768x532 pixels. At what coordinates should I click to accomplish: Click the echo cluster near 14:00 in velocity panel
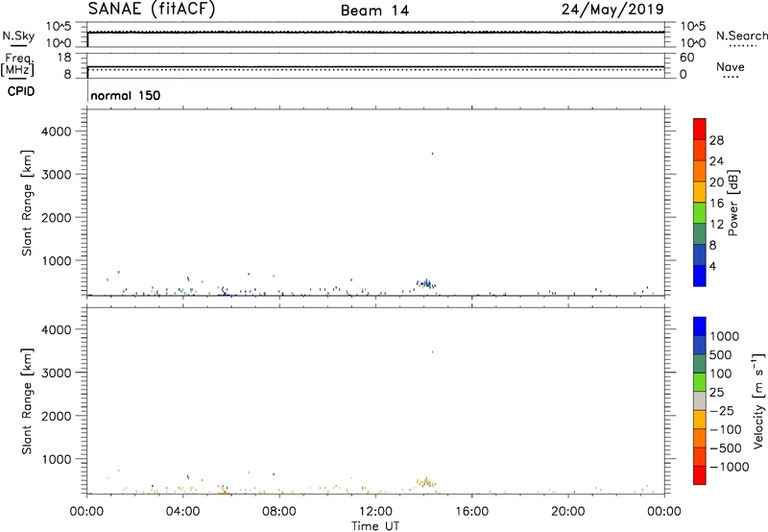point(425,482)
